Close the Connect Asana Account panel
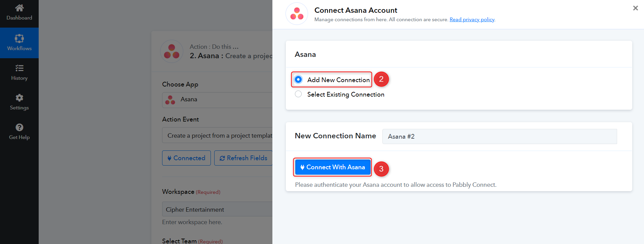This screenshot has width=644, height=244. point(635,8)
